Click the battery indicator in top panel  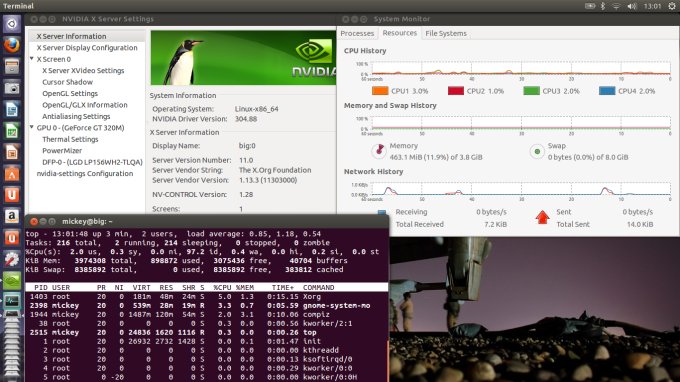(x=590, y=6)
